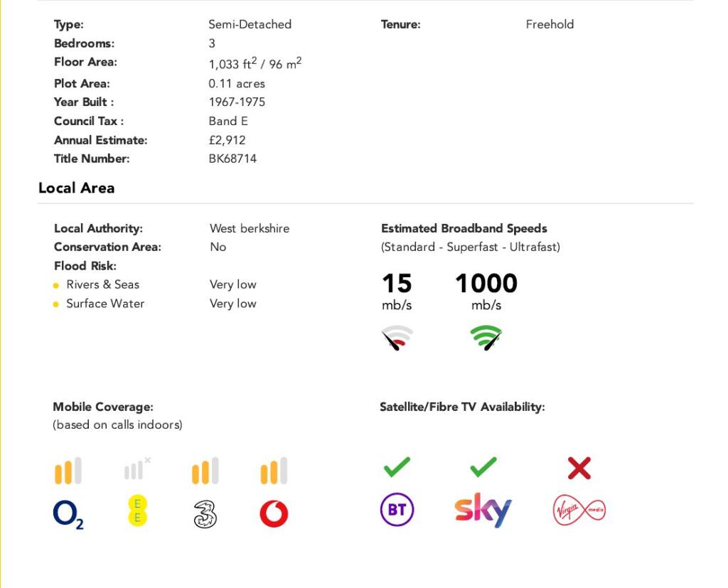728x588 pixels.
Task: Click the Council Tax Band E value
Action: (228, 121)
